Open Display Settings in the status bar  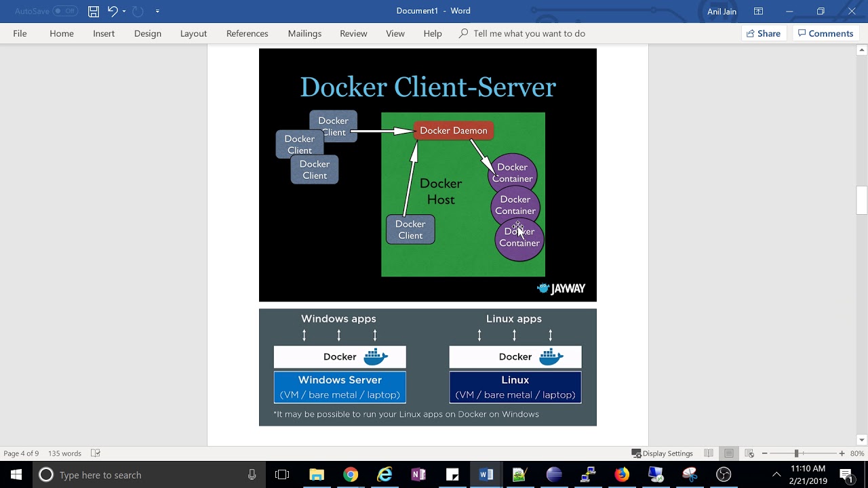coord(662,453)
